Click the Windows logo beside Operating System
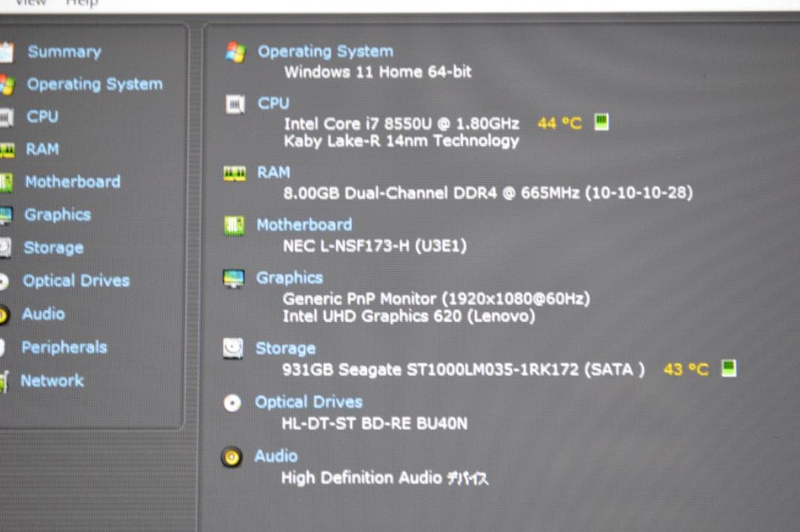 (234, 51)
